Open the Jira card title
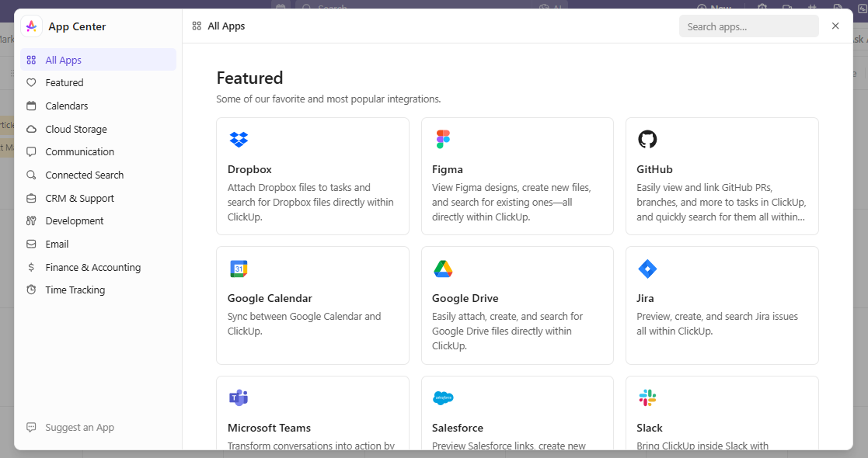 645,298
